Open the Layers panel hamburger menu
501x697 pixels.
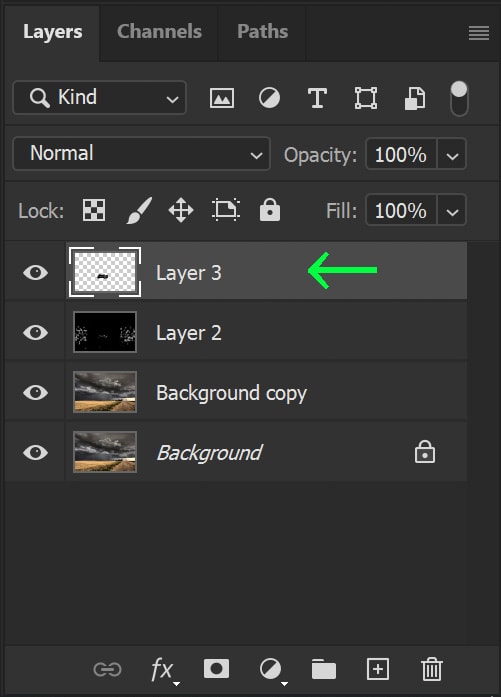[479, 33]
